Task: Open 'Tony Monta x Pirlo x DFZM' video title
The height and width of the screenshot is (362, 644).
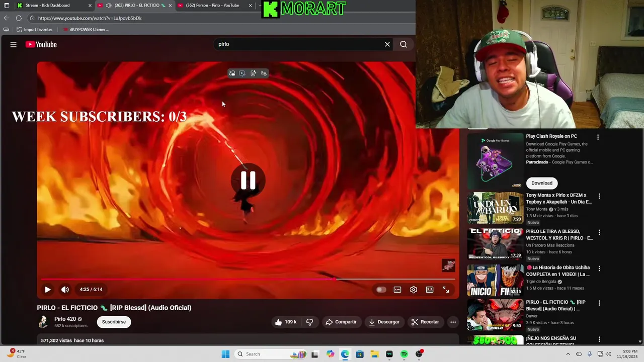Action: (558, 199)
